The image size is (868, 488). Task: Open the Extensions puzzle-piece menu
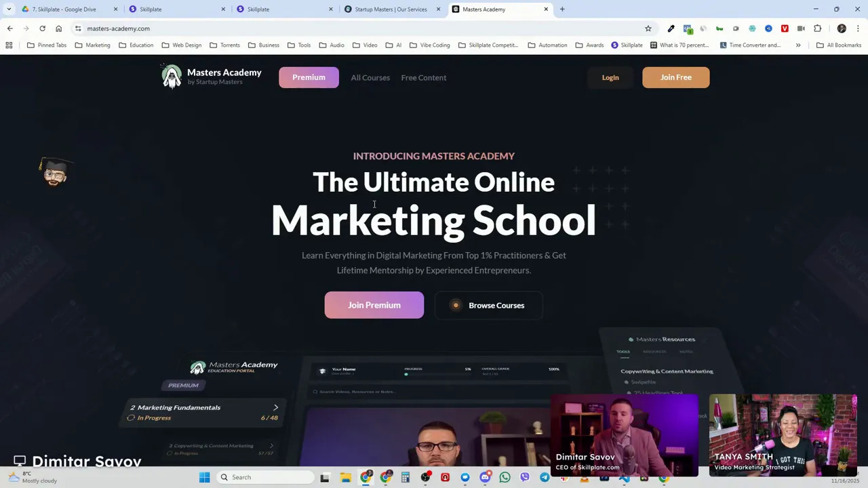point(817,28)
